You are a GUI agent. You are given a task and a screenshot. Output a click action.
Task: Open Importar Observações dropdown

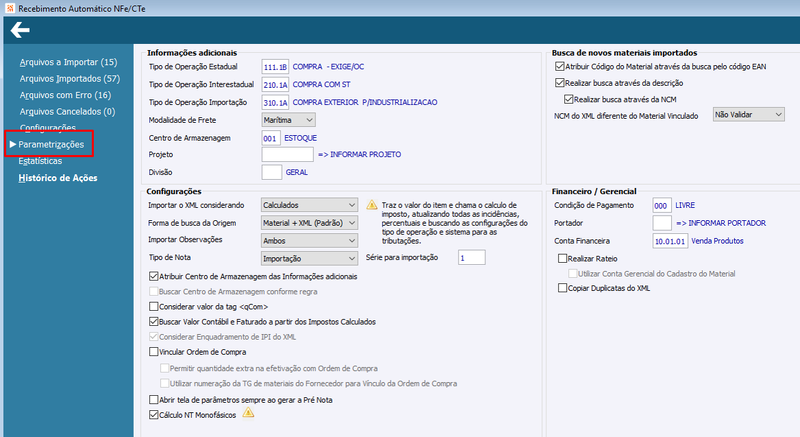[x=309, y=241]
